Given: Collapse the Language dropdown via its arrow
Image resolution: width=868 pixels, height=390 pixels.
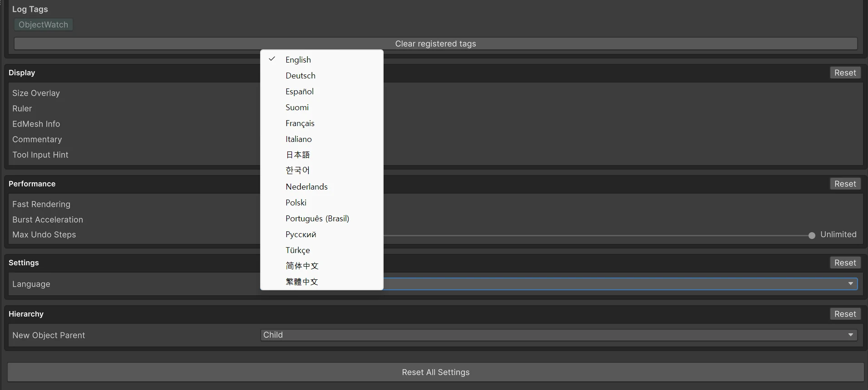Looking at the screenshot, I should tap(851, 284).
